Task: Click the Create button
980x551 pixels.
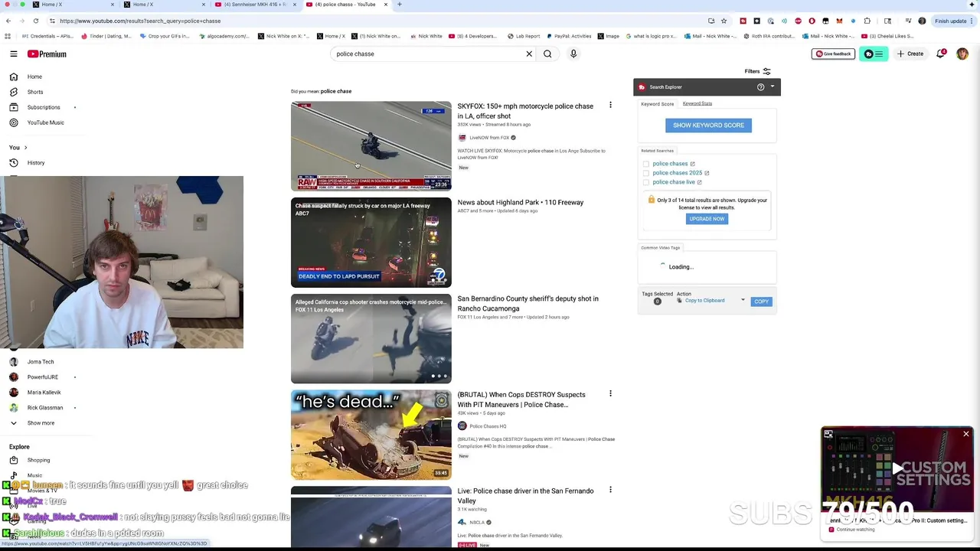Action: point(910,54)
